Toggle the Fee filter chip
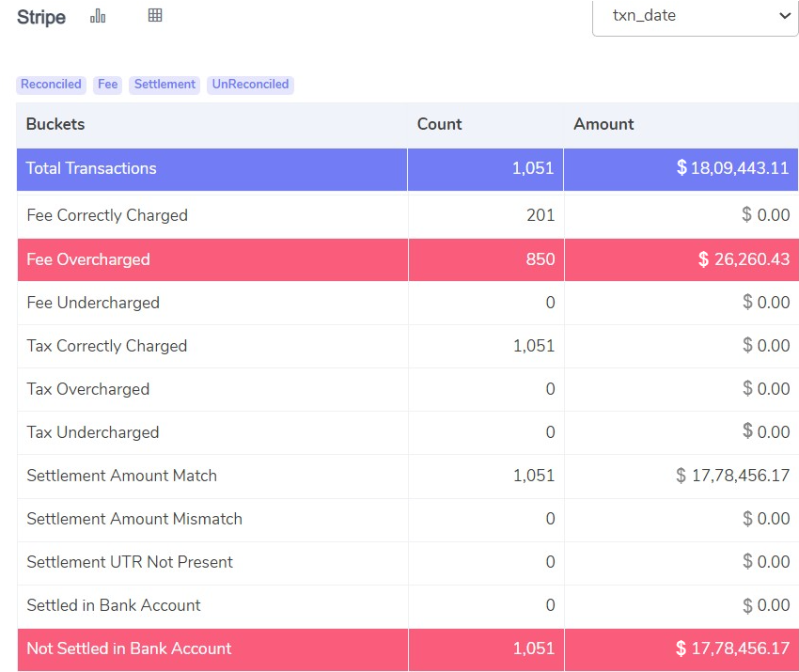This screenshot has height=672, width=799. [107, 85]
